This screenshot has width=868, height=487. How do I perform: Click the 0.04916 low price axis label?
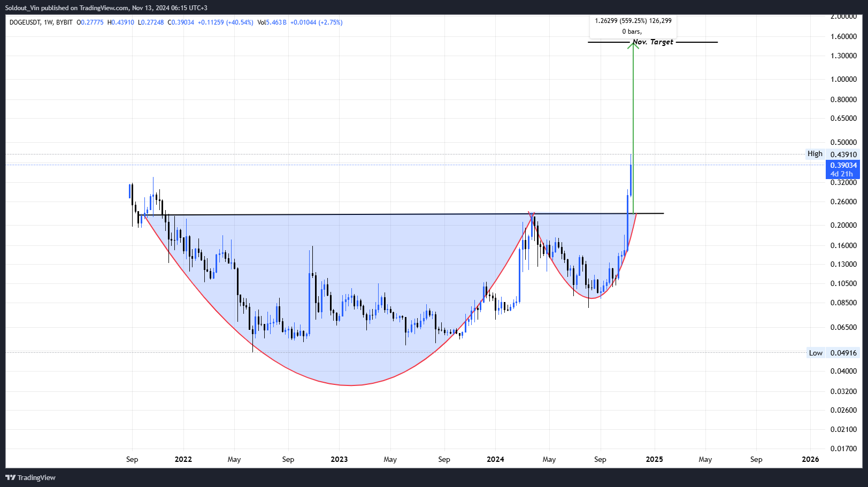pyautogui.click(x=843, y=353)
